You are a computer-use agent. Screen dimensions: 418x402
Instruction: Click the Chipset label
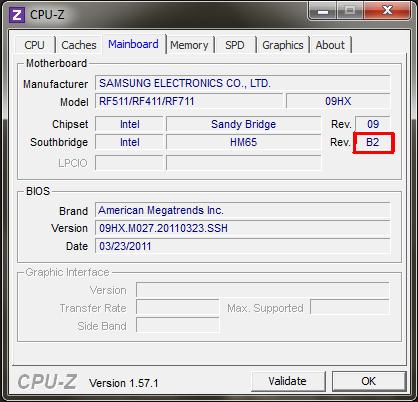tap(70, 124)
